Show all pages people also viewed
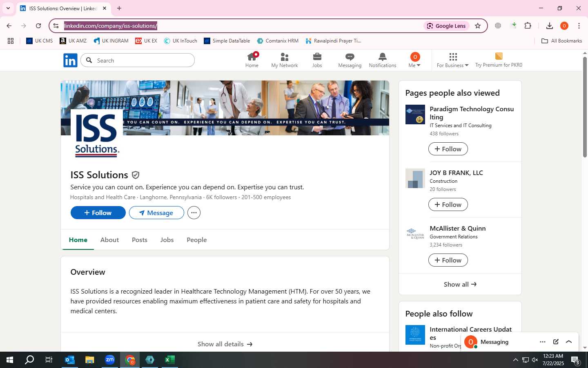 (x=460, y=284)
